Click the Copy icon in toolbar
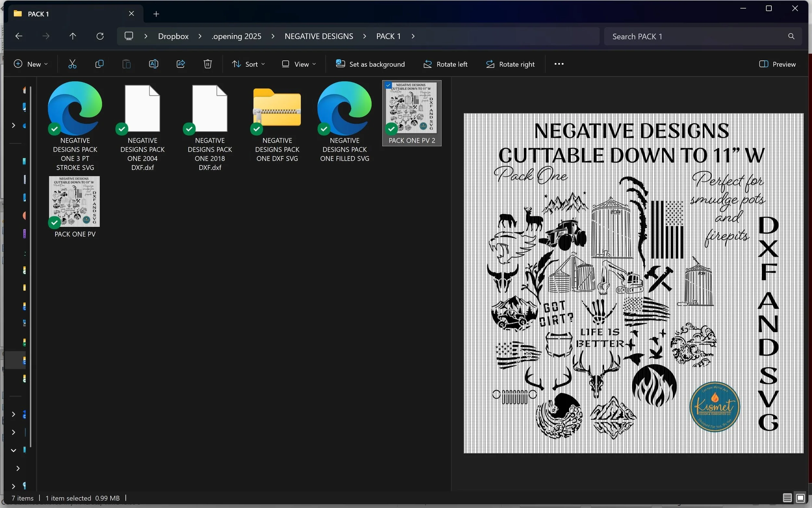The height and width of the screenshot is (508, 812). (x=99, y=64)
